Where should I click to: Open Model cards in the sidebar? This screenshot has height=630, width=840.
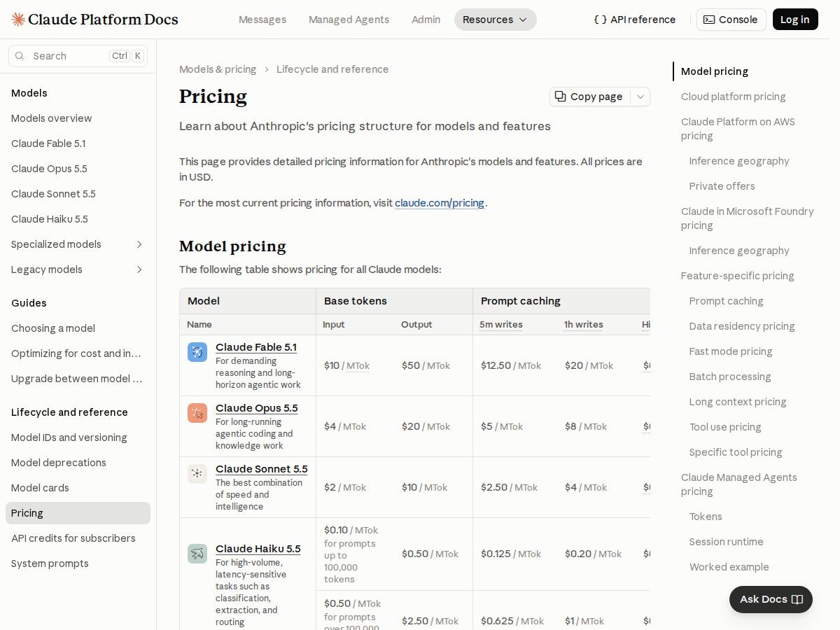(78, 488)
